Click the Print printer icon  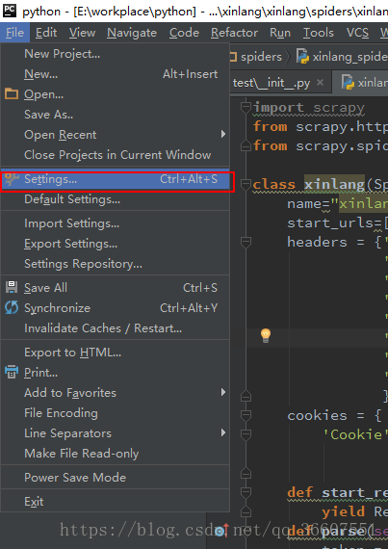click(11, 372)
